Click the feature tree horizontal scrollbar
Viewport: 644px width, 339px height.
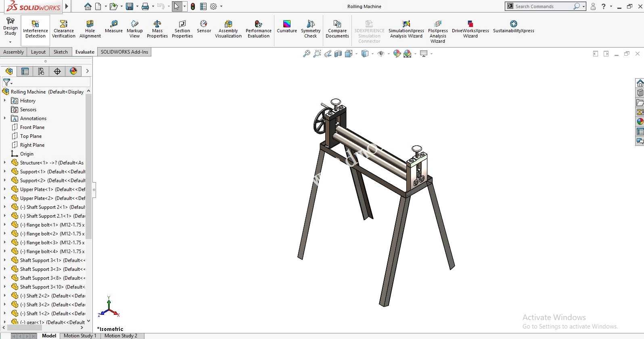coord(24,328)
